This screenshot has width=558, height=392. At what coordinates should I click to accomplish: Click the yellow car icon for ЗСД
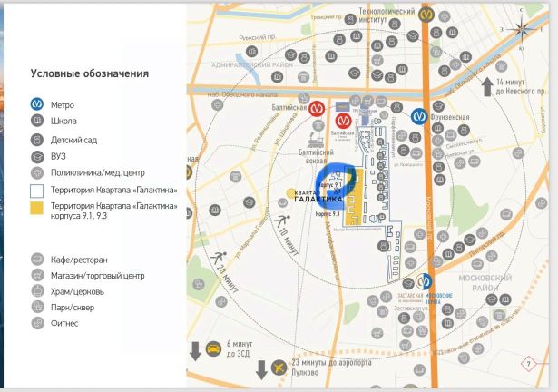(x=213, y=349)
